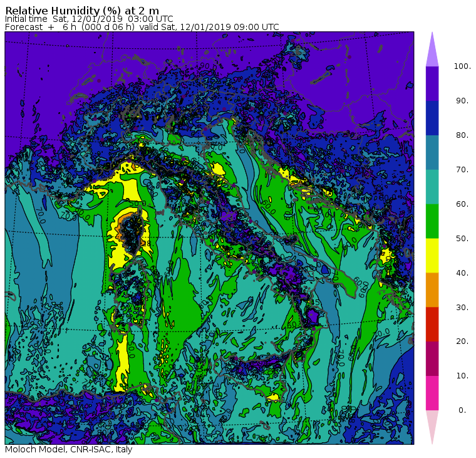The width and height of the screenshot is (476, 458).
Task: Select the 40–50% yellow legend band
Action: pos(432,256)
